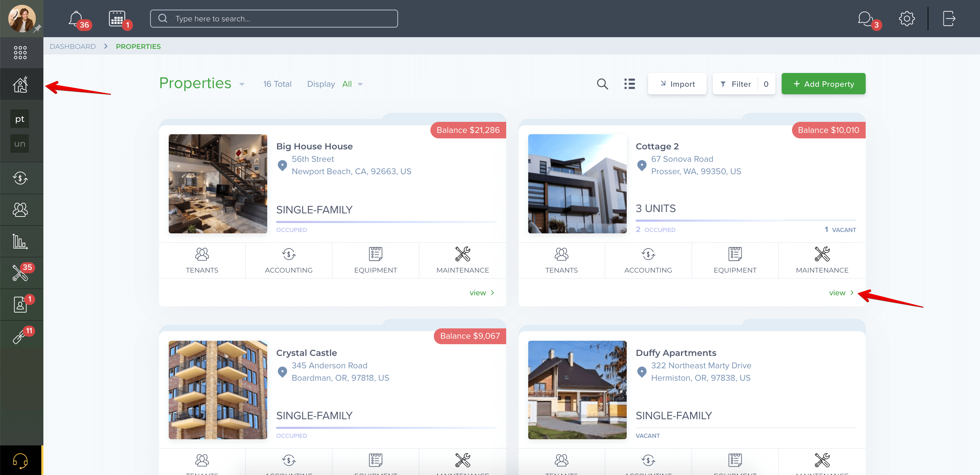The width and height of the screenshot is (980, 475).
Task: Click the 'pt' sidebar shortcut
Action: tap(20, 119)
